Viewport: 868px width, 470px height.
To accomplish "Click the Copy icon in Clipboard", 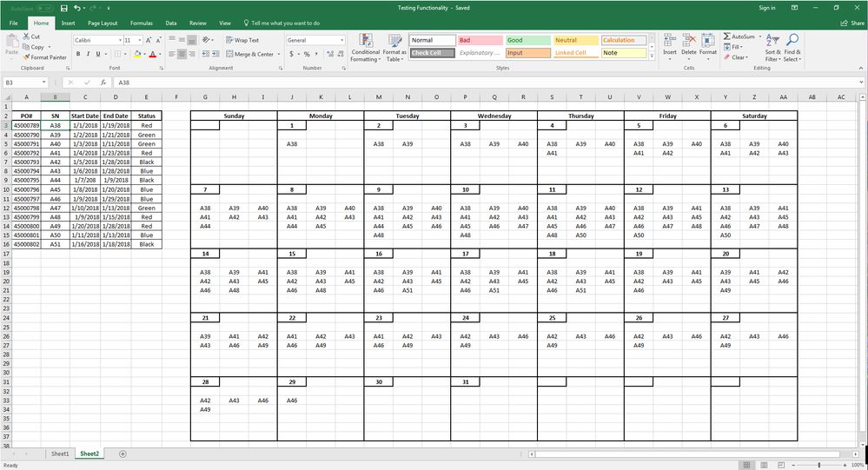I will 26,47.
